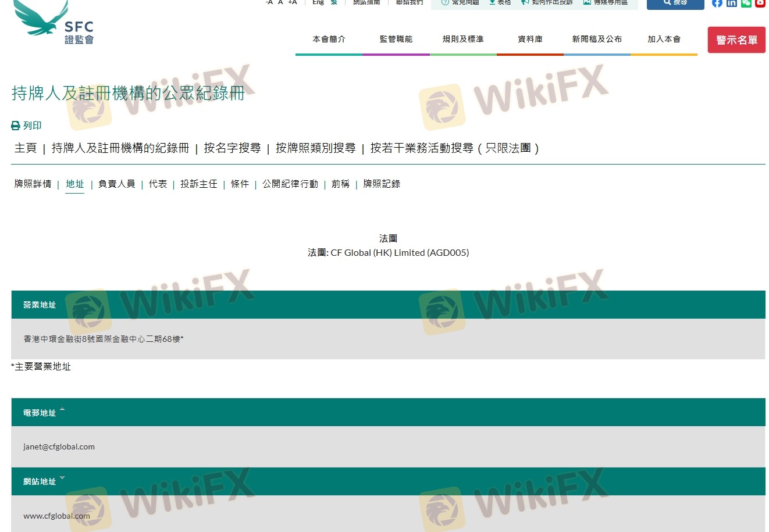Open the 加入本會 menu

coord(664,40)
